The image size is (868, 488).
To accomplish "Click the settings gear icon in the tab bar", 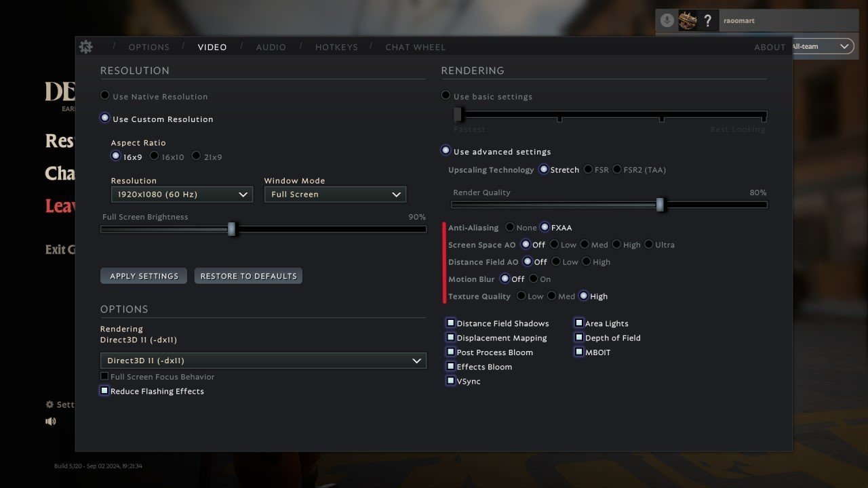I will click(x=85, y=47).
